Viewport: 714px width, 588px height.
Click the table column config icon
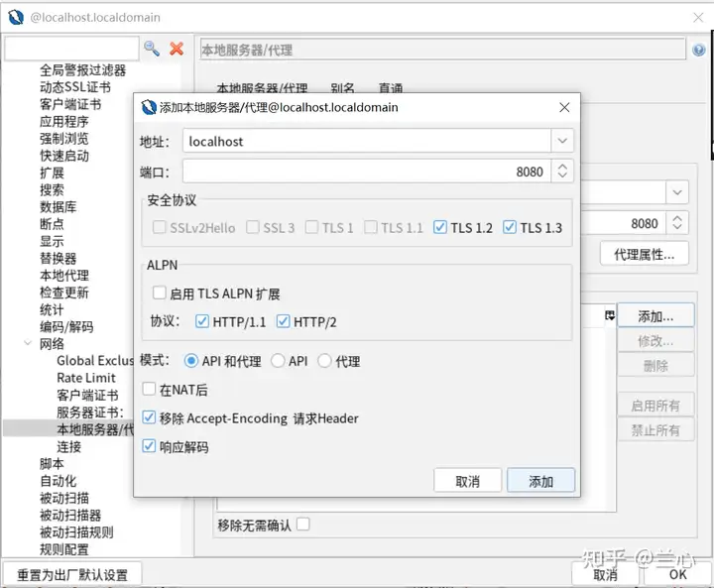610,315
